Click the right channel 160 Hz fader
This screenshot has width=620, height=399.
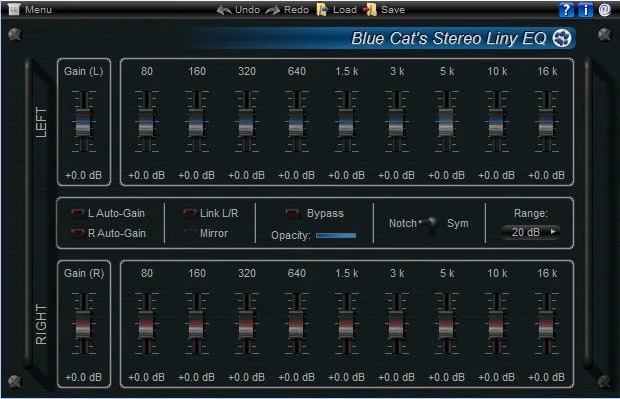point(196,324)
